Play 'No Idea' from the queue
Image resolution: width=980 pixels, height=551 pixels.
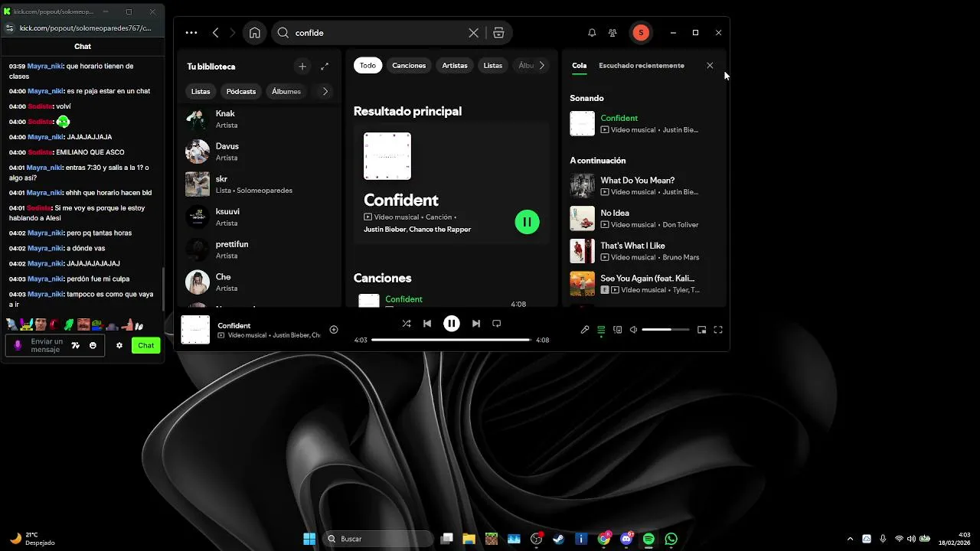click(642, 219)
